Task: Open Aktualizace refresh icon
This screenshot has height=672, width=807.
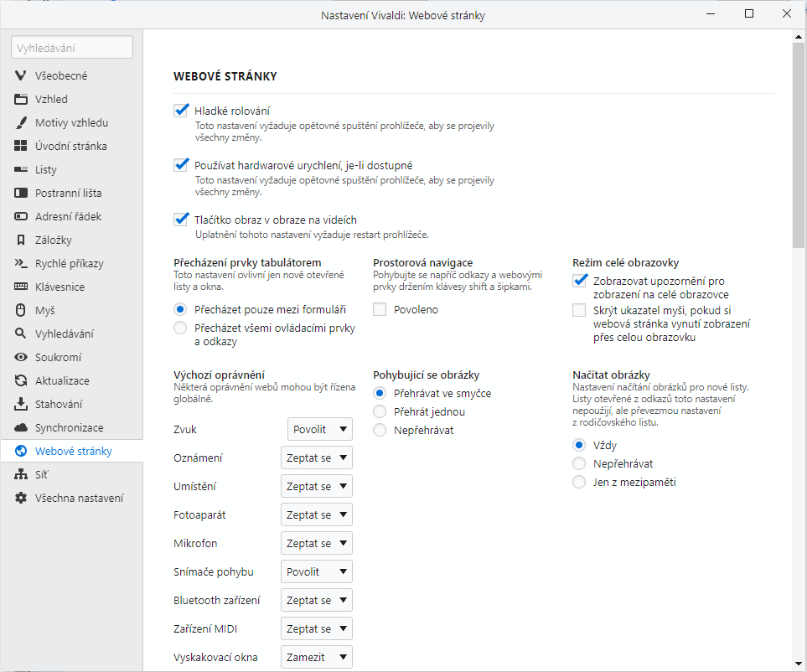Action: (21, 380)
